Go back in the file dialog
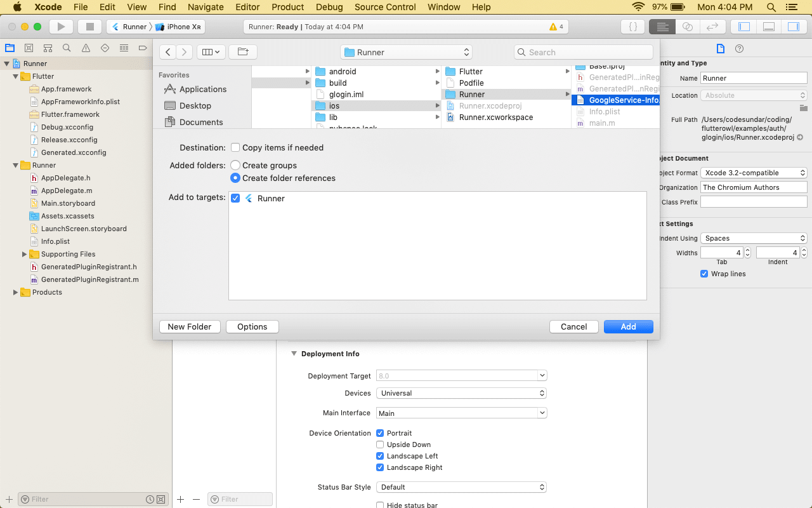The width and height of the screenshot is (812, 508). click(168, 52)
